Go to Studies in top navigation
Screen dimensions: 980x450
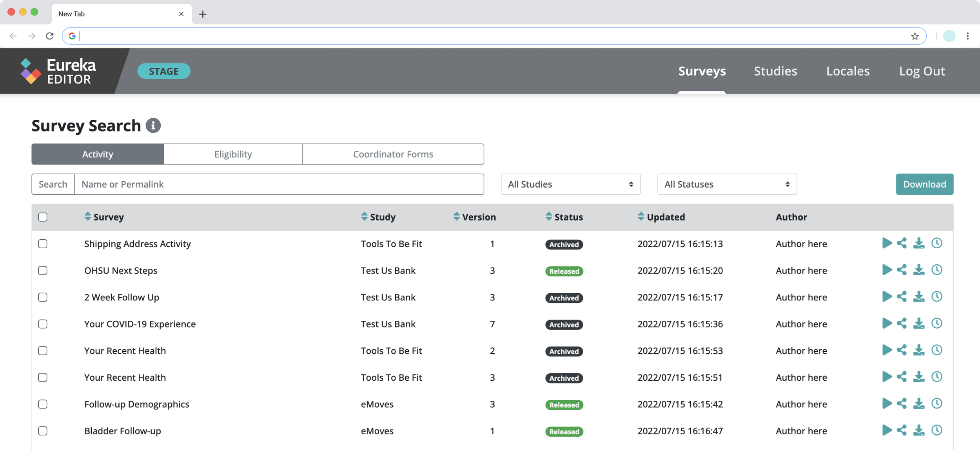[775, 71]
